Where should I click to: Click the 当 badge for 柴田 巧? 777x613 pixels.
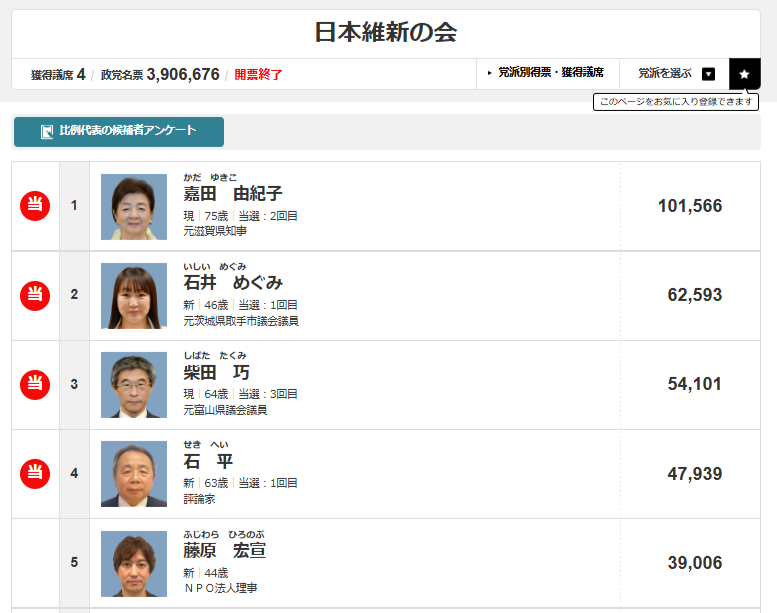(35, 385)
